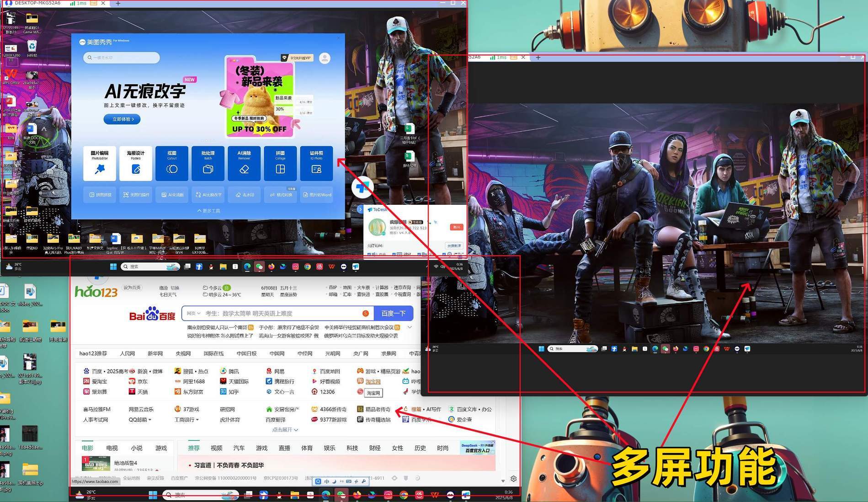Open Firefox in the bottom browser-window taskbar
The height and width of the screenshot is (502, 868).
point(357,495)
